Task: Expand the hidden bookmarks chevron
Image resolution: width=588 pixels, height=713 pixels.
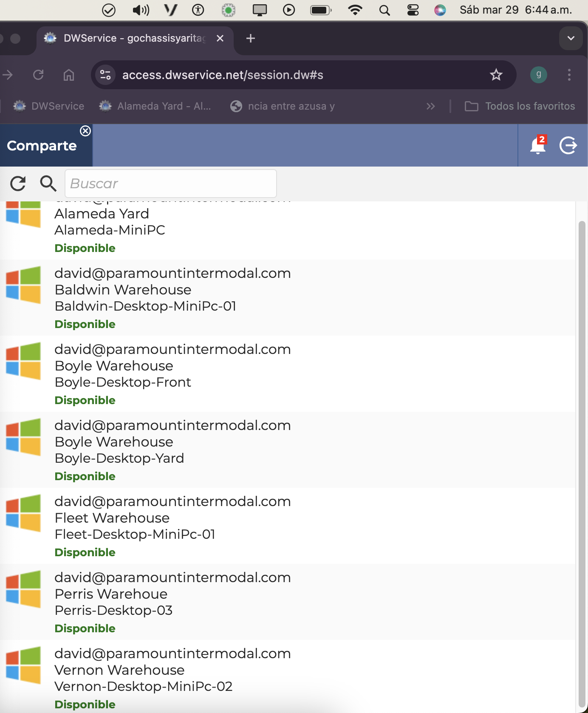Action: [431, 106]
